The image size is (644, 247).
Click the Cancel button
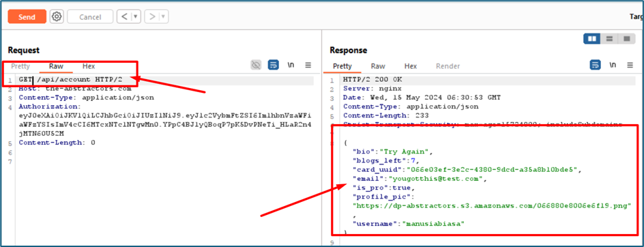click(x=90, y=17)
